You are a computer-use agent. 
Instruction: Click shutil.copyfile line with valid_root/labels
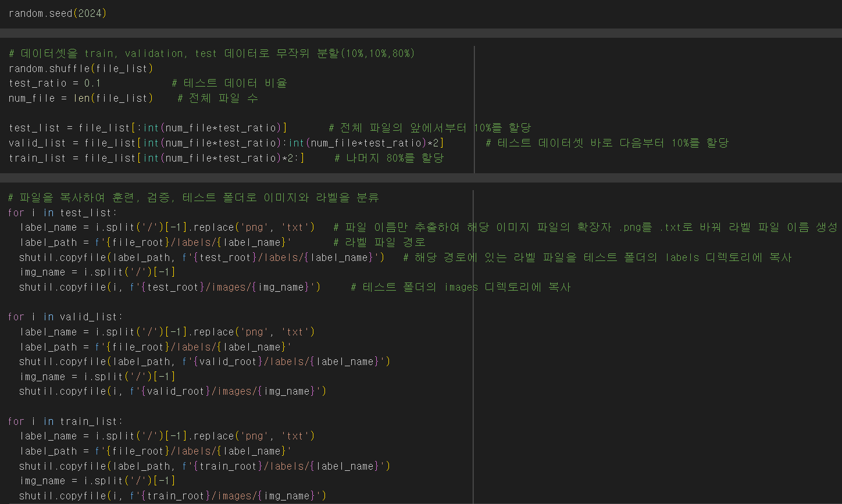pyautogui.click(x=205, y=362)
